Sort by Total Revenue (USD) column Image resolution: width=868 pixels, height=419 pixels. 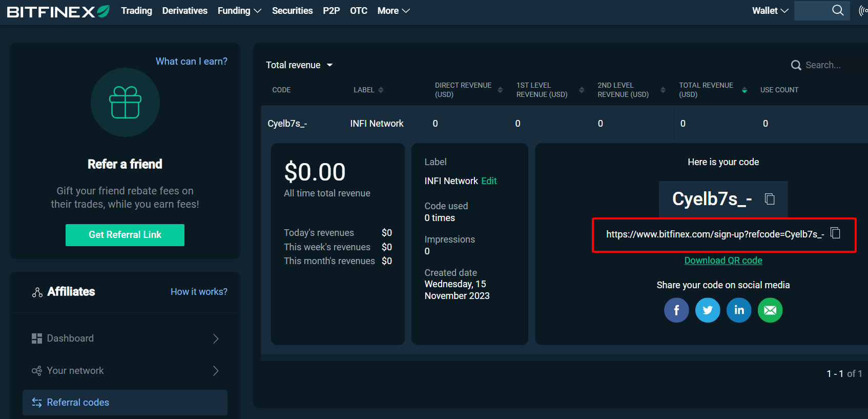point(745,90)
